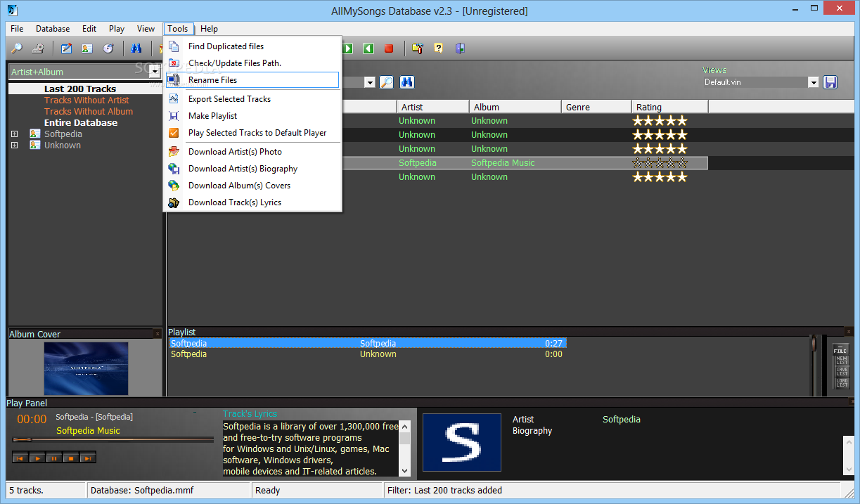Click the pause button in Play Panel
Image resolution: width=860 pixels, height=504 pixels.
point(54,458)
